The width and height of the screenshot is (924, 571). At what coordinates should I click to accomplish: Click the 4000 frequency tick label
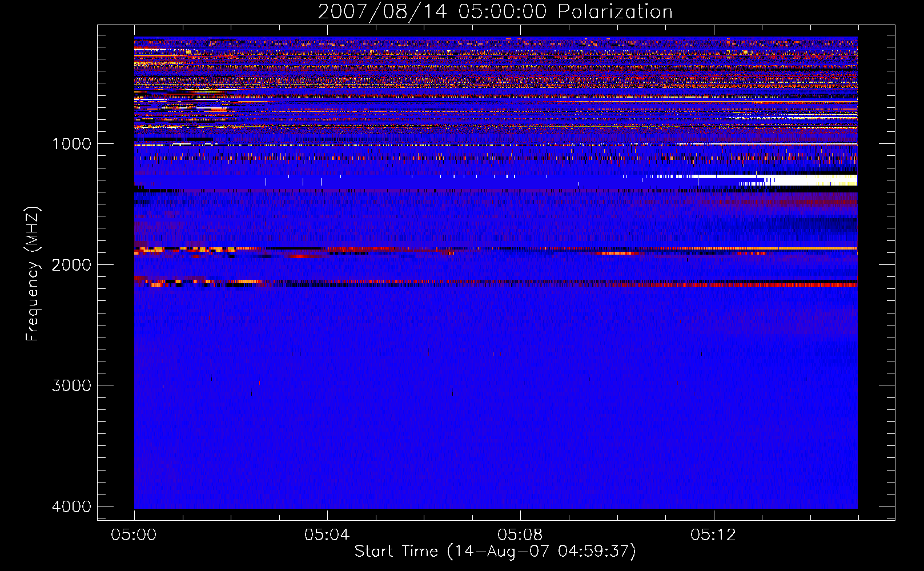(x=71, y=506)
